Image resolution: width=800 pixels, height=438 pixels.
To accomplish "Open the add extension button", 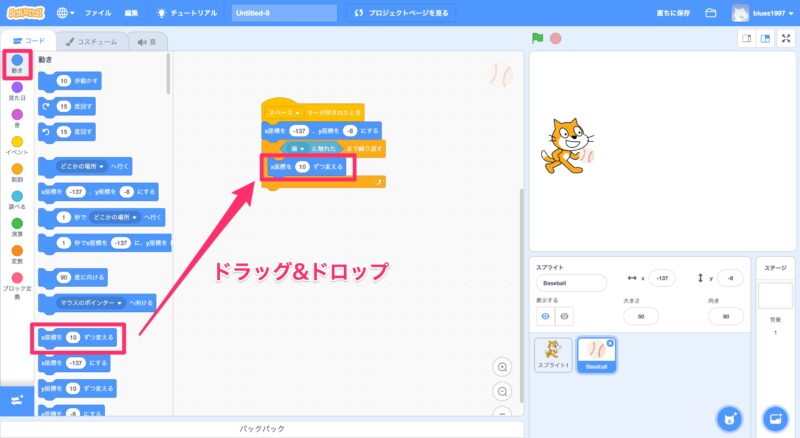I will point(16,400).
